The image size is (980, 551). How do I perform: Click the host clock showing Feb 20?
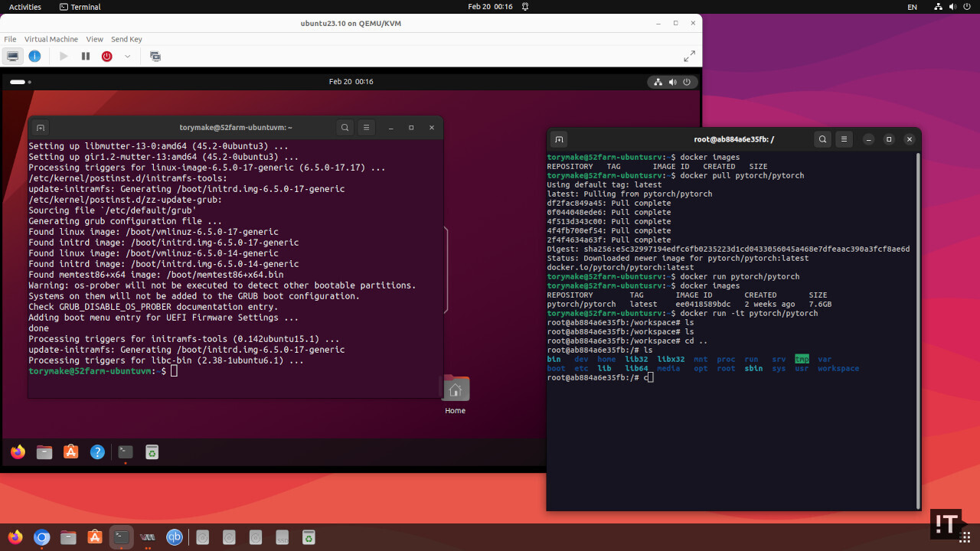coord(490,7)
